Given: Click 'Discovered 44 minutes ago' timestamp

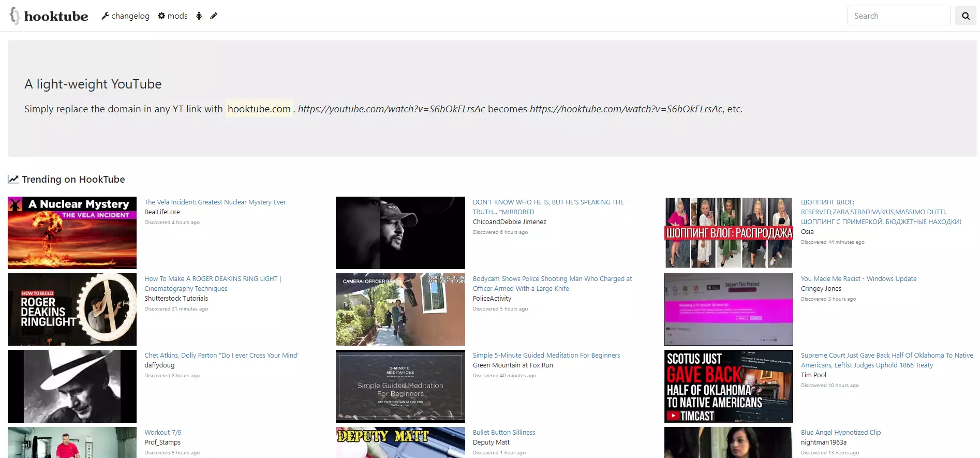Looking at the screenshot, I should tap(832, 242).
